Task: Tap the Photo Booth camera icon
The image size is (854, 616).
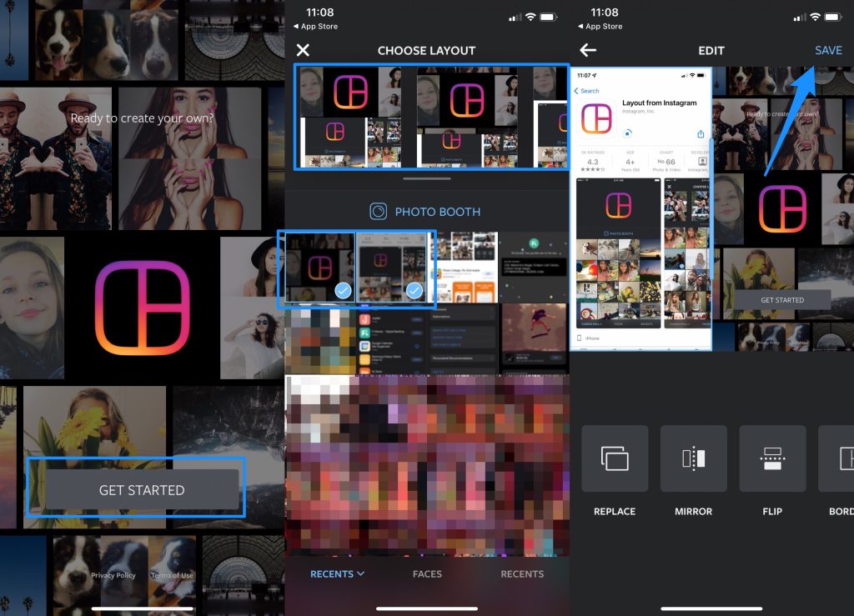Action: [x=379, y=211]
